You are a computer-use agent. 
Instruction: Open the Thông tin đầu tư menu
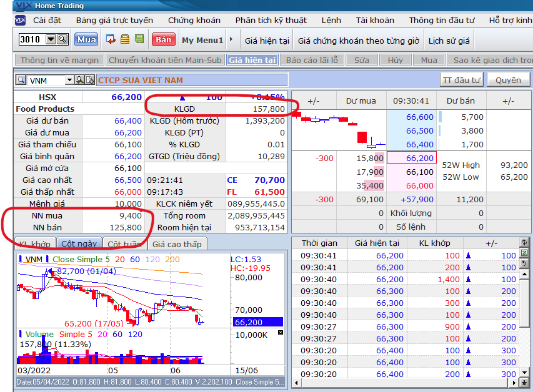pyautogui.click(x=442, y=21)
